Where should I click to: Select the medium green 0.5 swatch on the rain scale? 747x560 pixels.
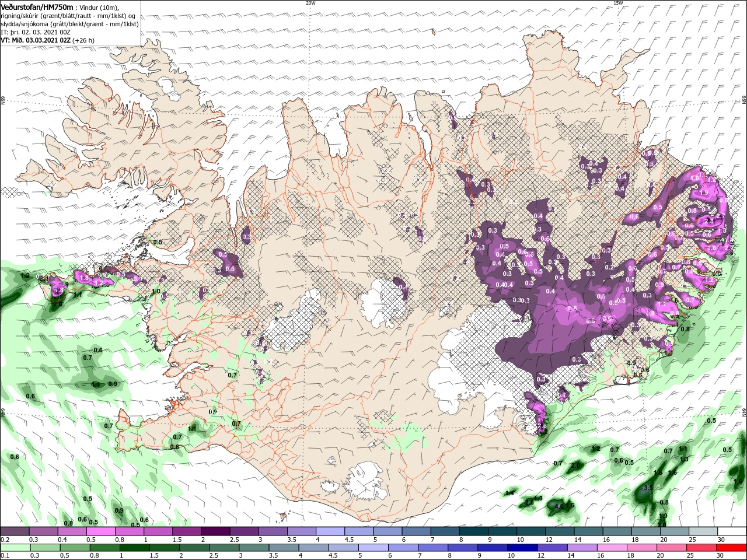tap(75, 548)
